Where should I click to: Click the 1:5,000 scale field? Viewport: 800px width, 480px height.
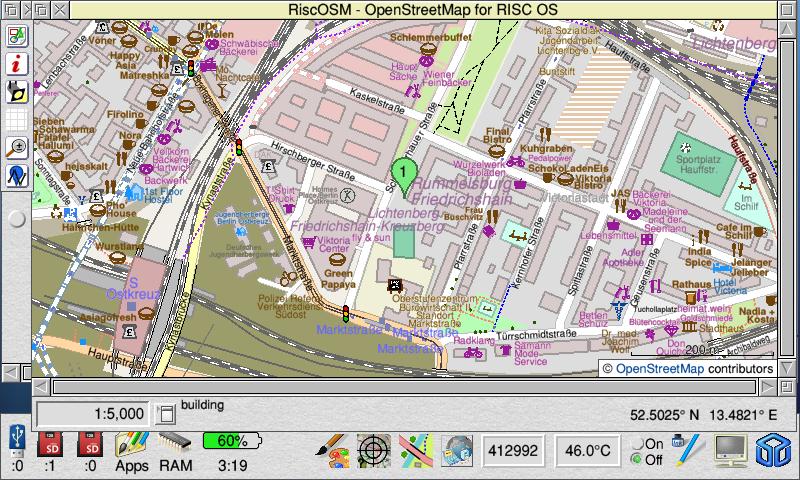(x=94, y=413)
